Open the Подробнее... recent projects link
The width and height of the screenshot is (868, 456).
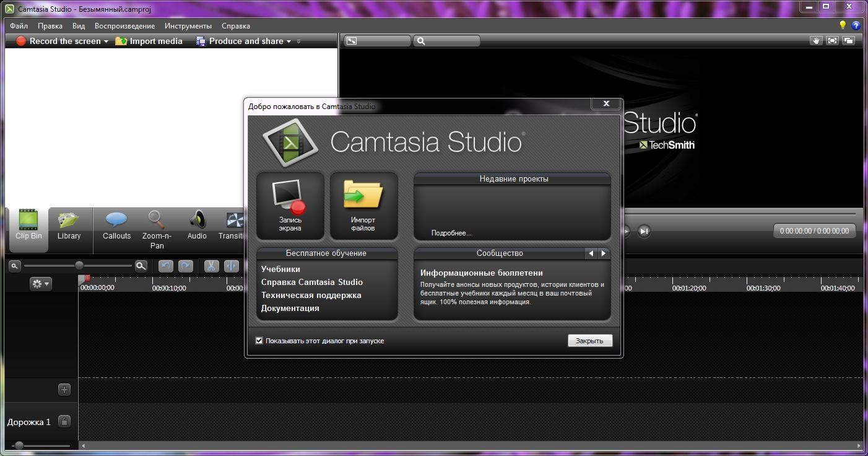pyautogui.click(x=451, y=233)
